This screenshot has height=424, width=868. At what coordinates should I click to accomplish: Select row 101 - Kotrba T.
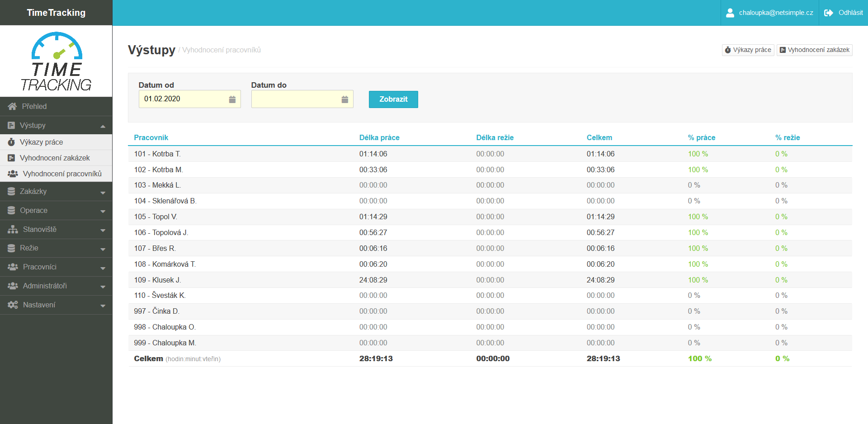[490, 154]
